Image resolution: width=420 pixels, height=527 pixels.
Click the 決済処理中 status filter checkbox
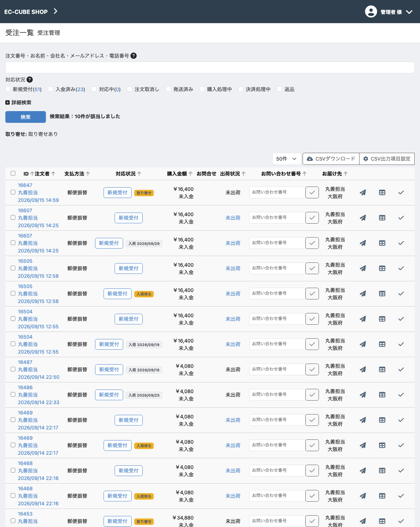coord(241,89)
